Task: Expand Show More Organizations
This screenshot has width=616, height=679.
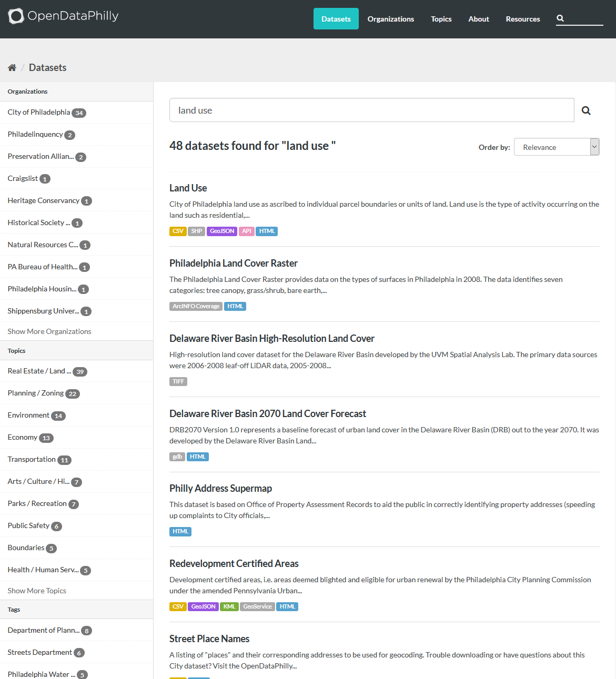Action: coord(49,331)
